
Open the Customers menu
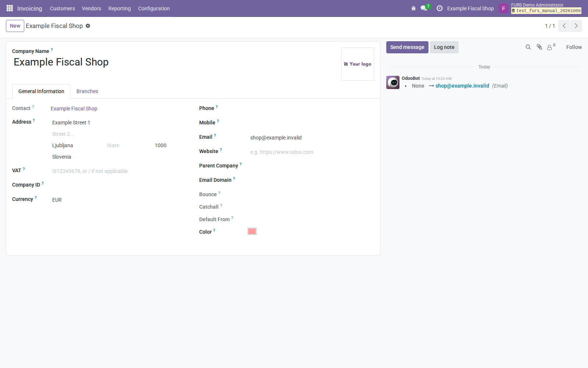click(x=62, y=8)
